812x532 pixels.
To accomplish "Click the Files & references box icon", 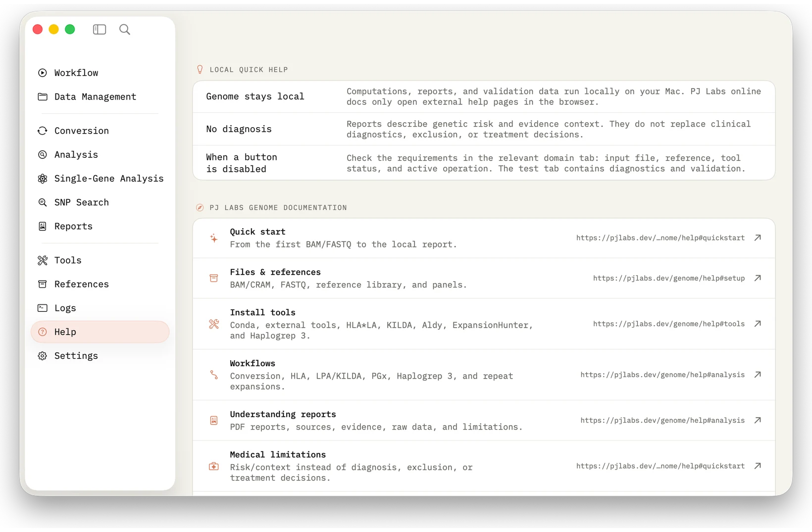I will (x=214, y=278).
